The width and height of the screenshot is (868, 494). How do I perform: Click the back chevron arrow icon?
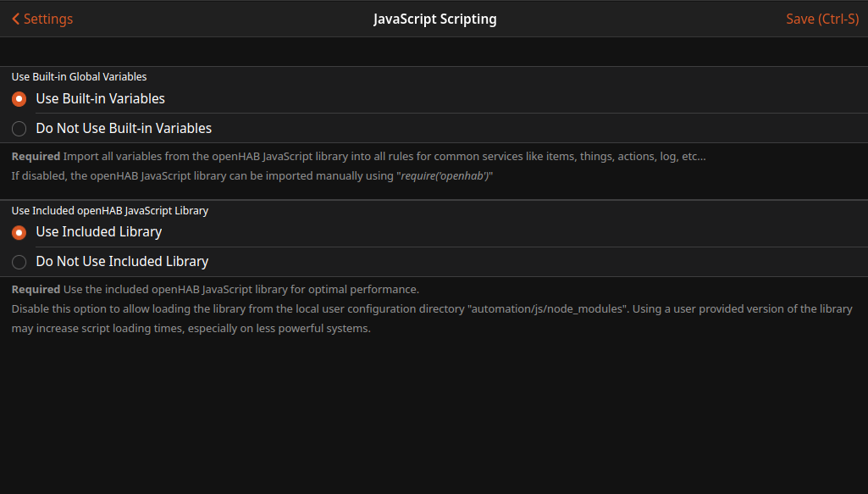pyautogui.click(x=15, y=19)
